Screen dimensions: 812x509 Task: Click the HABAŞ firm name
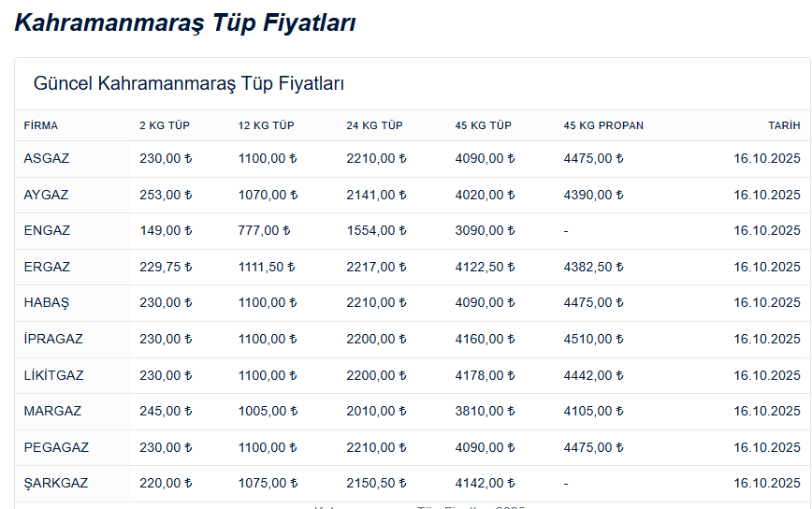[47, 303]
